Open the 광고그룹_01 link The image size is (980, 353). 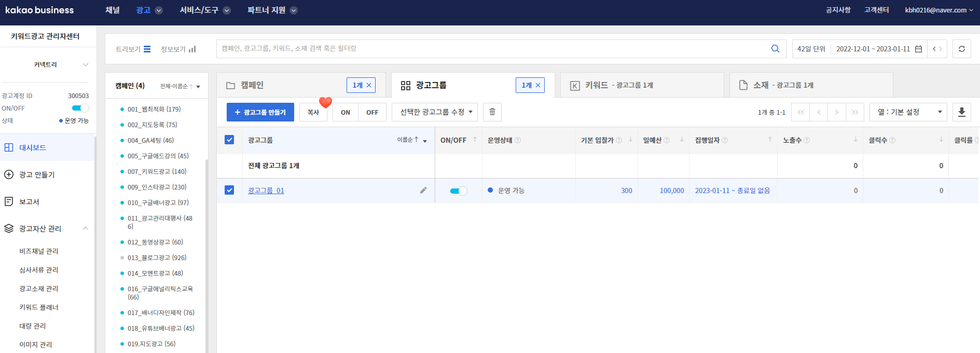[x=266, y=191]
